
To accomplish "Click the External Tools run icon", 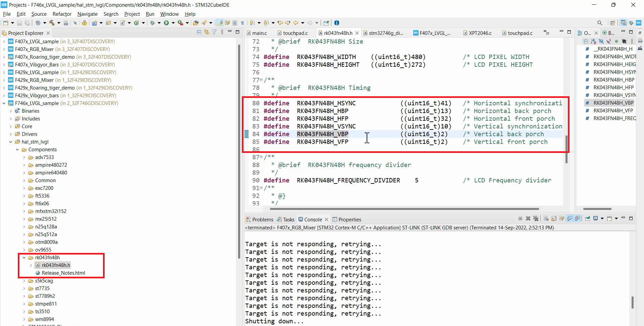I will (180, 23).
